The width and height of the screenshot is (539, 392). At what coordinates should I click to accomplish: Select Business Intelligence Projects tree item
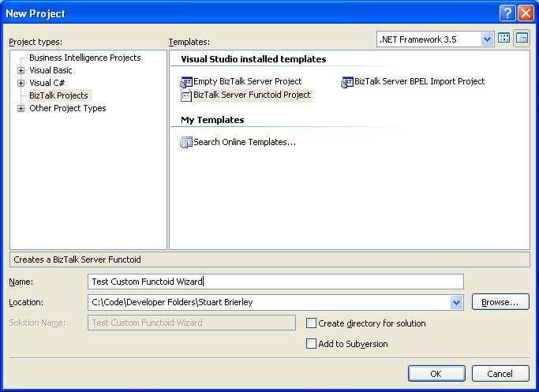click(x=85, y=58)
